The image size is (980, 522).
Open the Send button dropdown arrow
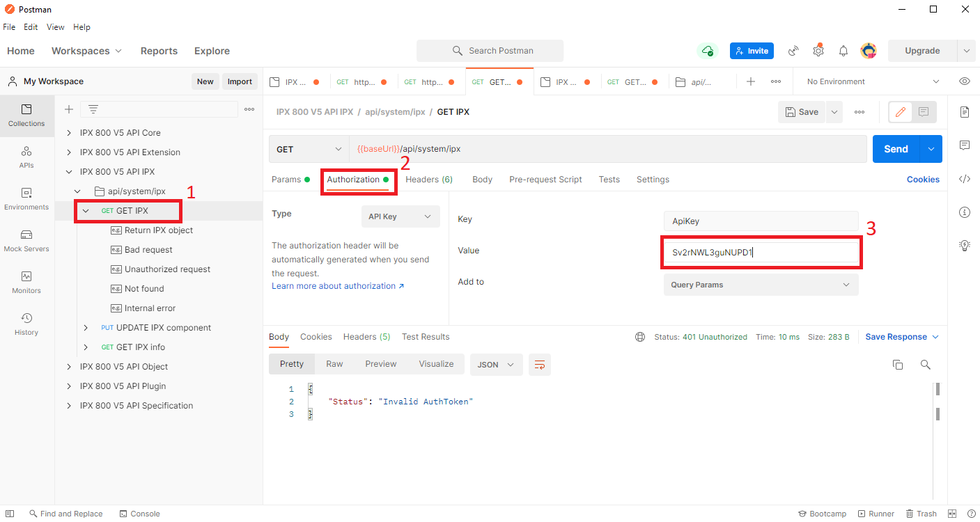[931, 149]
